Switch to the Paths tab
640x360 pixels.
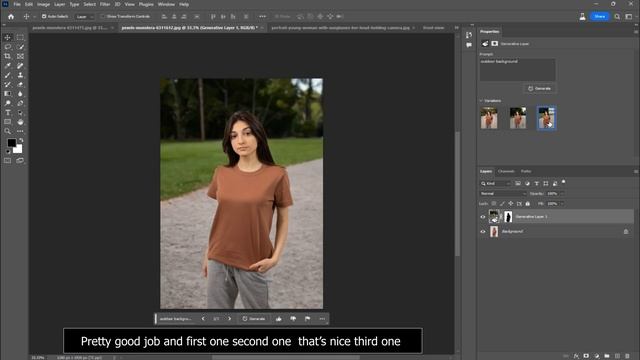[526, 171]
